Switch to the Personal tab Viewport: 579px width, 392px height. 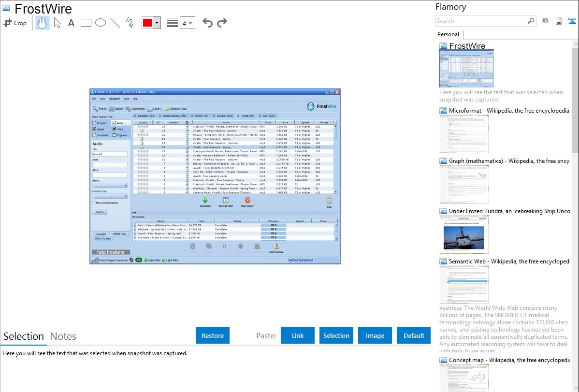pos(449,34)
